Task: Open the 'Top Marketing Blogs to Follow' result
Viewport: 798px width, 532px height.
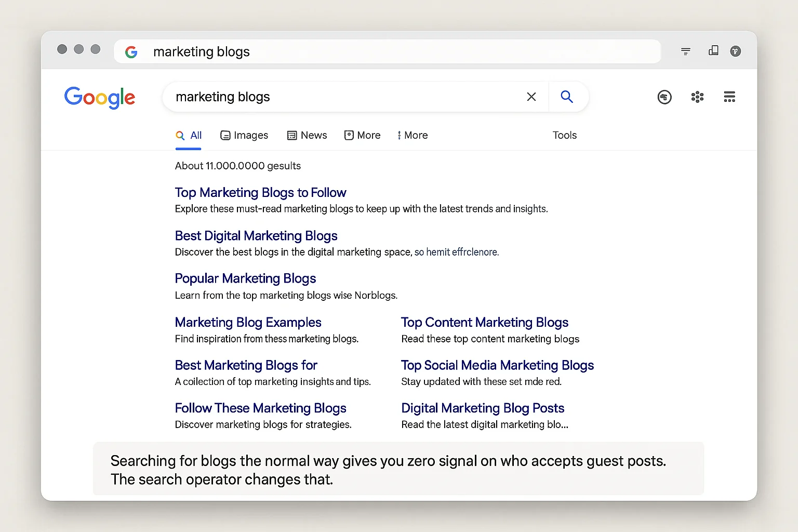Action: coord(260,192)
